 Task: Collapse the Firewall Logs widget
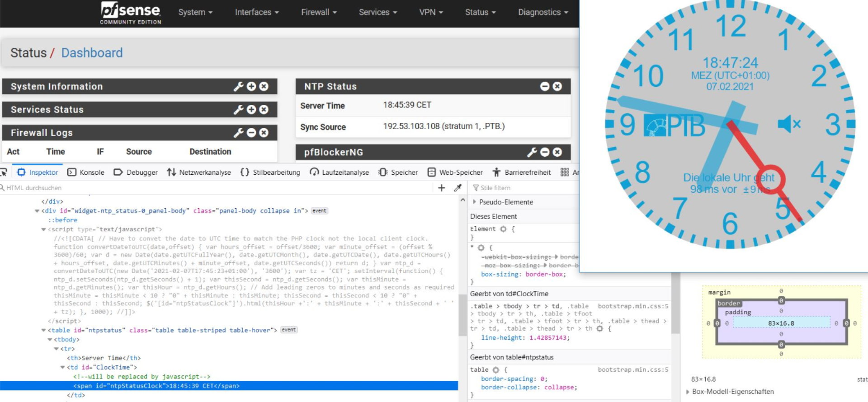251,132
